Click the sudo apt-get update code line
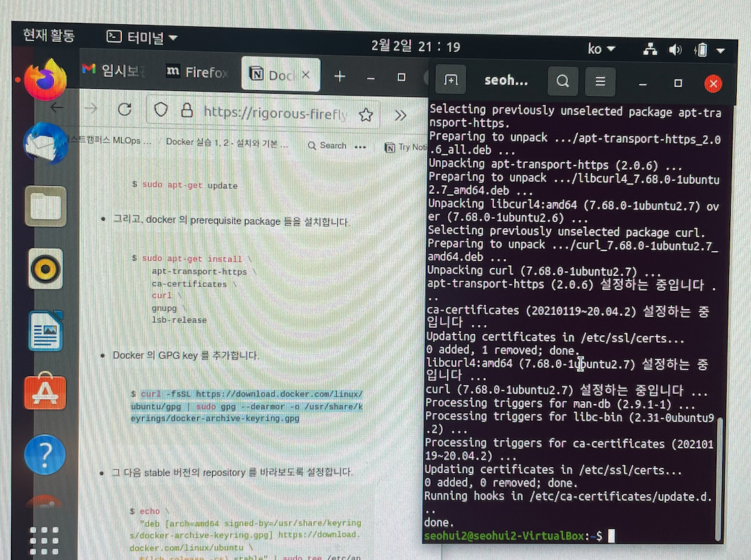Screen dimensions: 751x560 click(184, 185)
